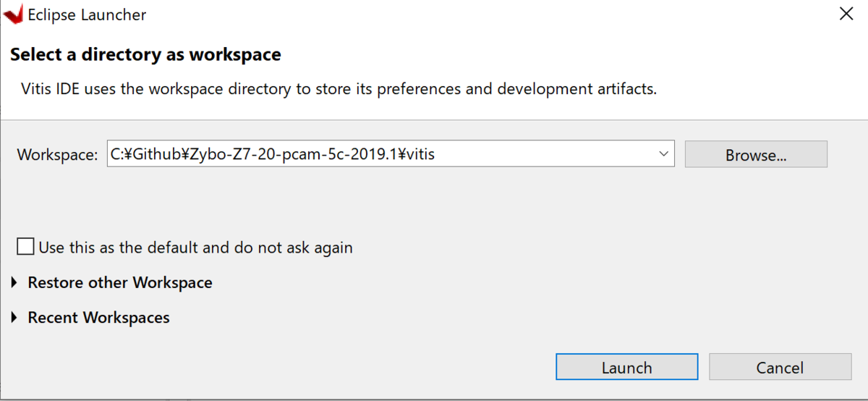Expand the triangle beside Restore other Workspace
Viewport: 868px width, 401px height.
(15, 283)
